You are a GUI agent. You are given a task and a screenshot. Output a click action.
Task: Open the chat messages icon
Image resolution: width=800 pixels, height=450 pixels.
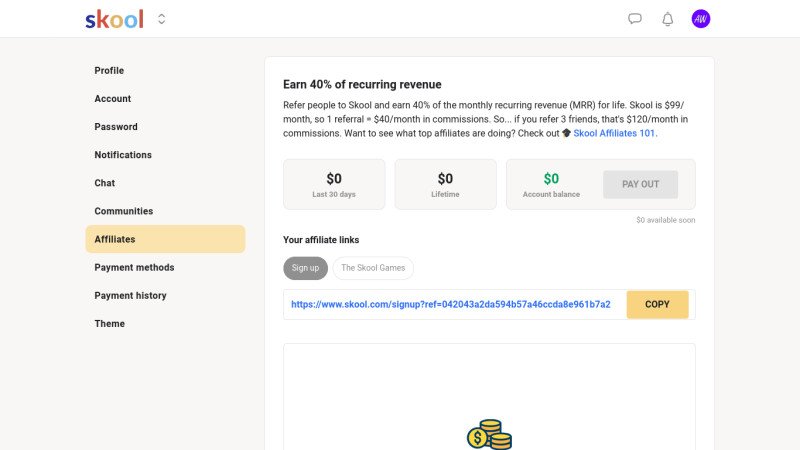point(635,19)
